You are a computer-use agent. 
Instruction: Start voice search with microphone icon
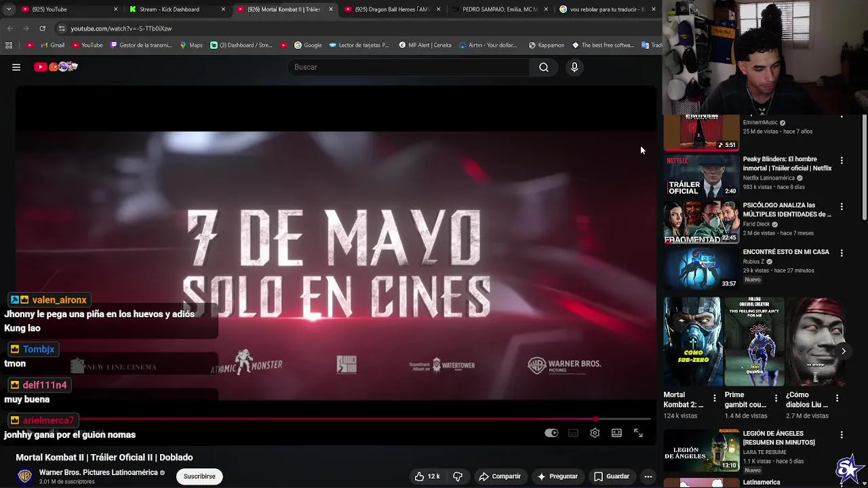[574, 67]
